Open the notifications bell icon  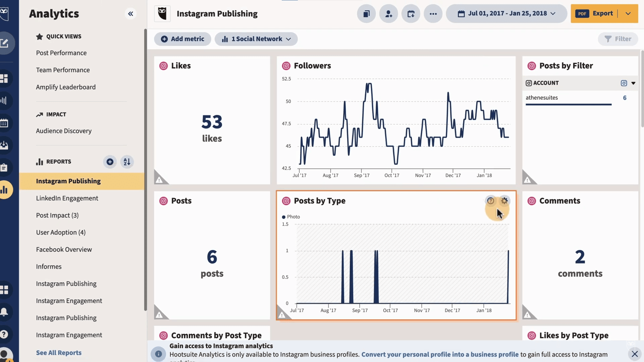(4, 312)
